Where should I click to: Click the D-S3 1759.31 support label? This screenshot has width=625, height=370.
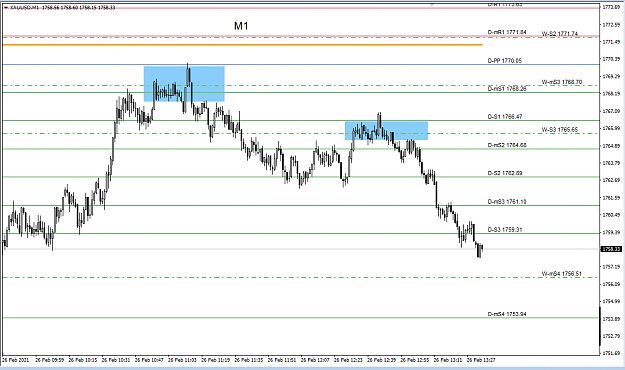[x=505, y=230]
